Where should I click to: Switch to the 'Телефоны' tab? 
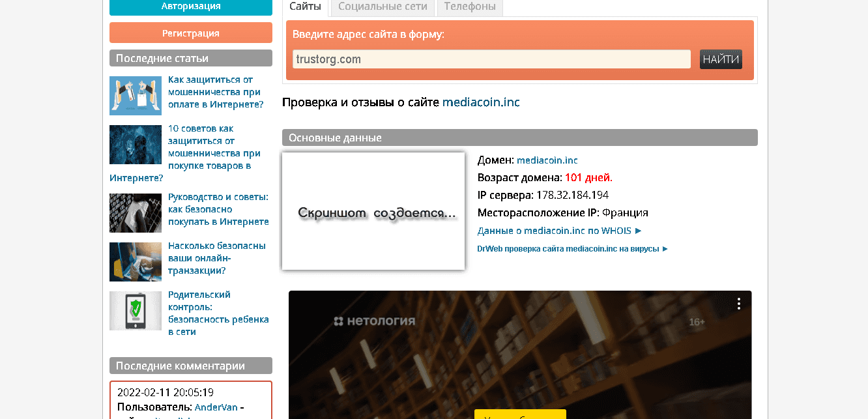pos(470,7)
